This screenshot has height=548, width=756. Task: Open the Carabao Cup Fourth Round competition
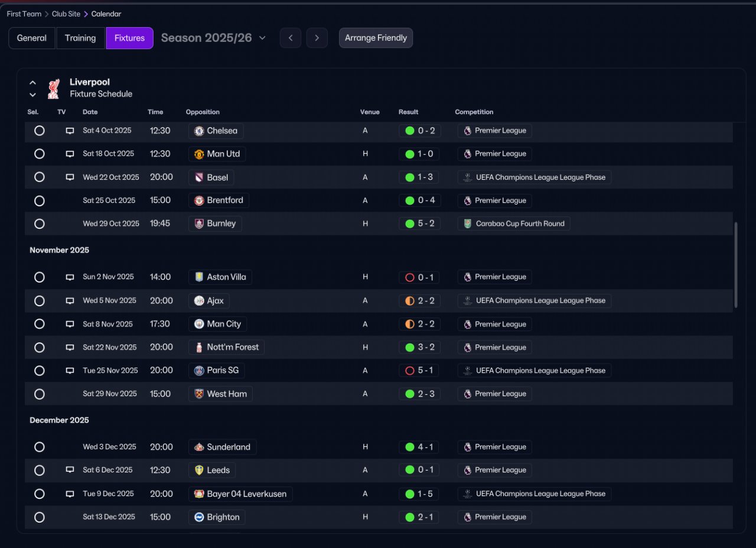(x=514, y=223)
